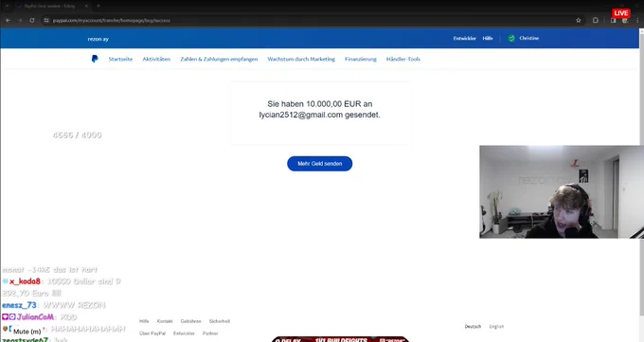Click the footer Über PayPal link
The image size is (644, 342).
point(152,333)
